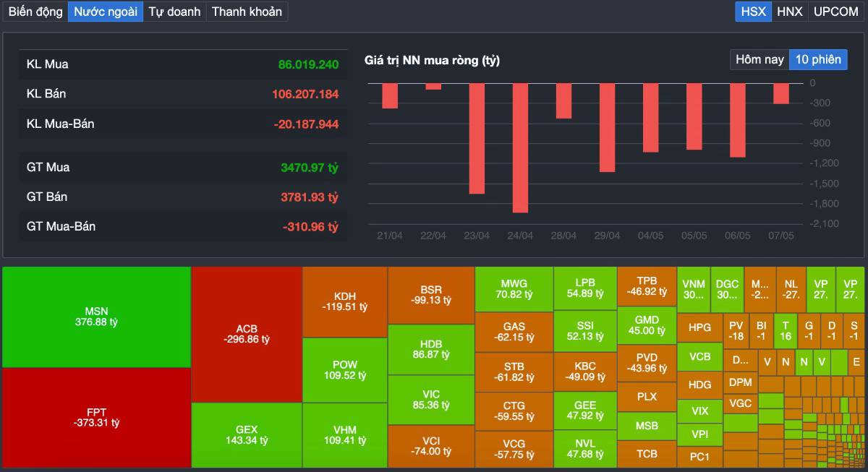Select the GEX 143.34 tỷ tile
Image resolution: width=868 pixels, height=472 pixels.
click(247, 435)
